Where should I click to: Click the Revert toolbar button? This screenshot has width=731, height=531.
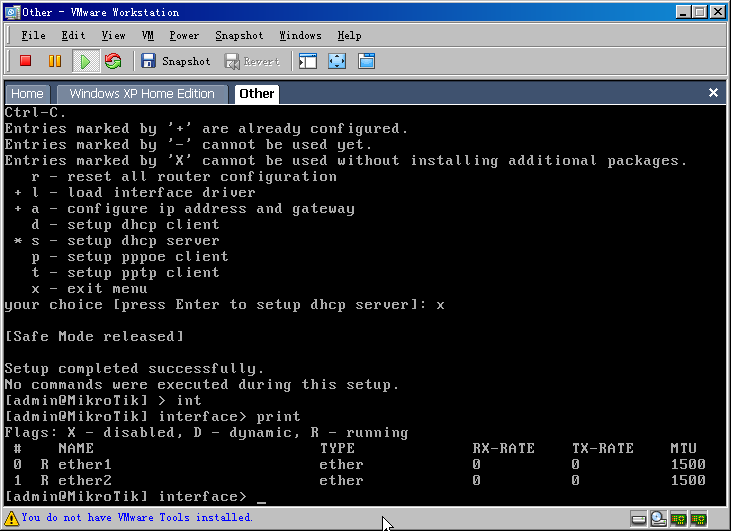coord(252,61)
